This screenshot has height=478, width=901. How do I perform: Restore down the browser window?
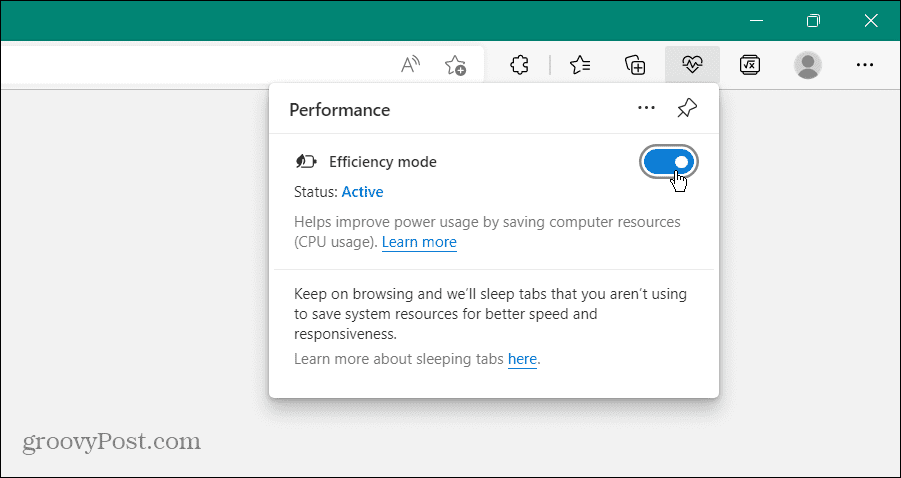click(814, 20)
